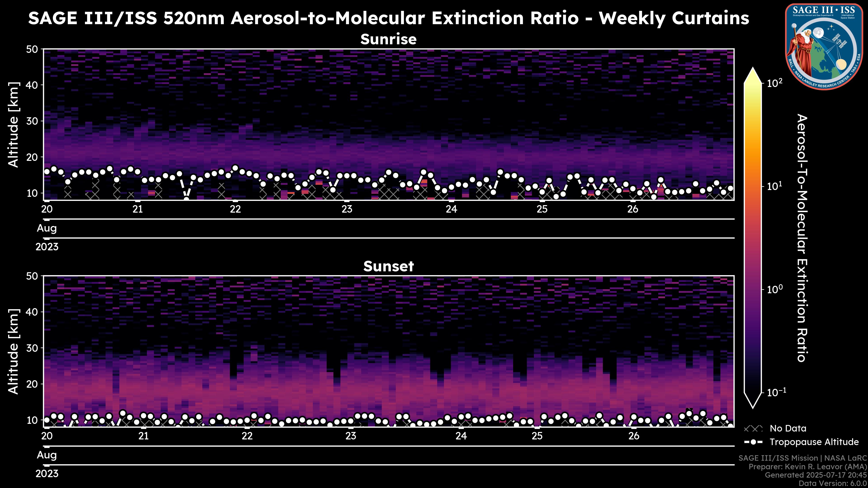Screen dimensions: 868x488
Task: Click the Aerosol-To-Molecular Extinction Ratio colorbar label
Action: (802, 238)
